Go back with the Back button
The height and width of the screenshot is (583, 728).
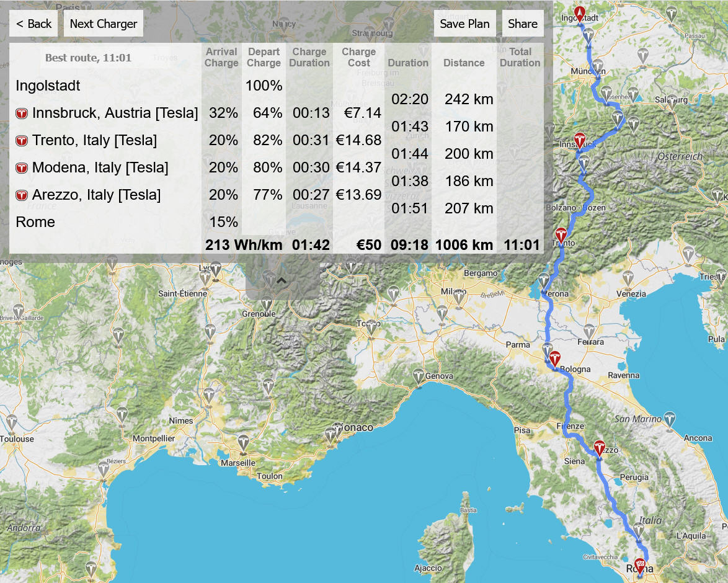click(x=33, y=24)
